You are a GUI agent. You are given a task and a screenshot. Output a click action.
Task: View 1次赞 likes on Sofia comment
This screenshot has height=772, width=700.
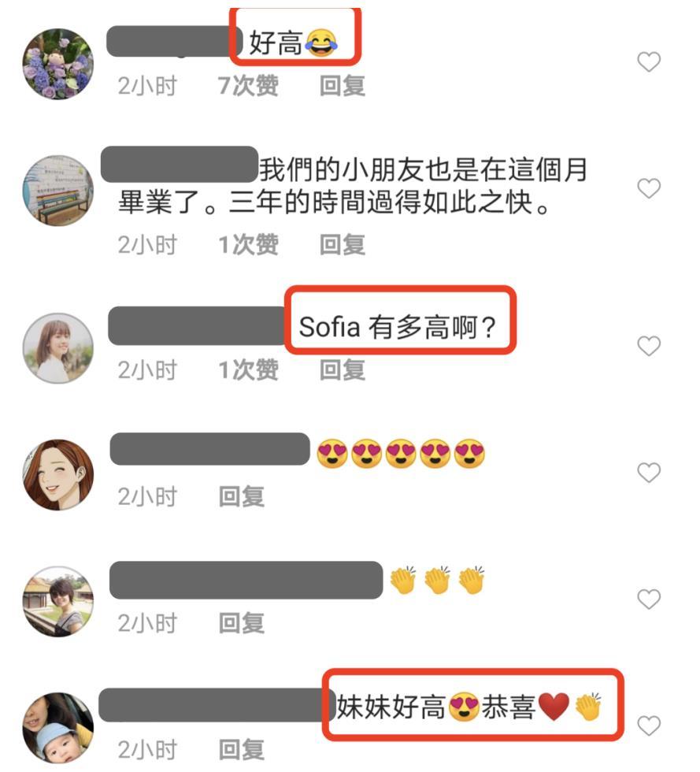coord(248,369)
